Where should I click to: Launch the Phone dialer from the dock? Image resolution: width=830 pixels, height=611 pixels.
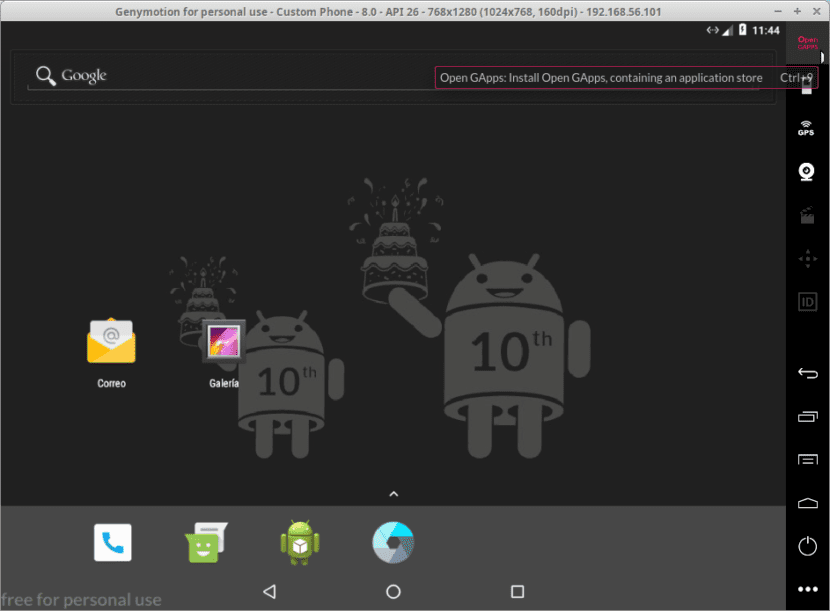(x=113, y=543)
